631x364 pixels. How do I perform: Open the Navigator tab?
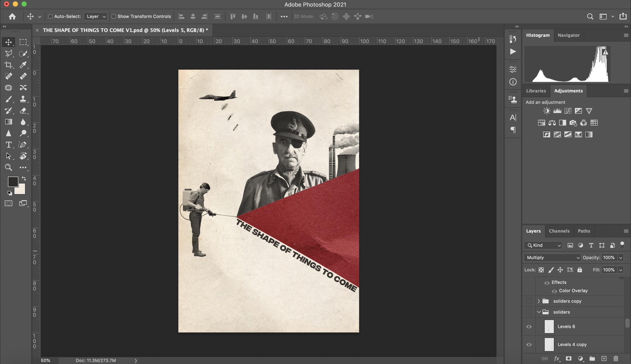pos(568,35)
